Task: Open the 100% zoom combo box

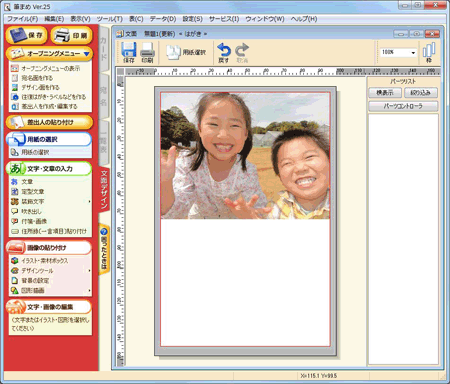Action: 399,52
